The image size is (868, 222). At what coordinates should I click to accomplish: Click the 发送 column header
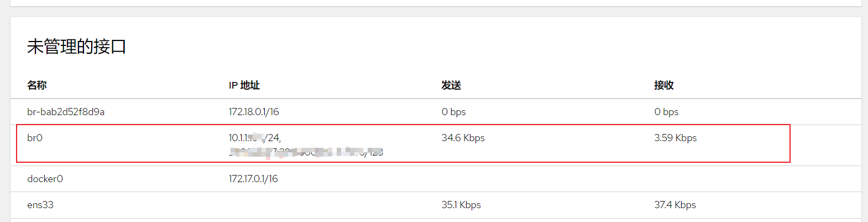(451, 85)
